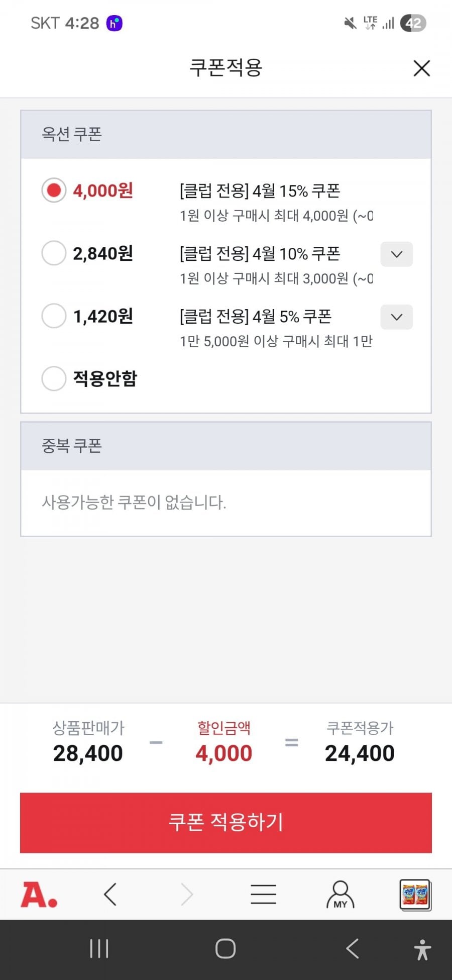452x980 pixels.
Task: Tap the 옵션 쿠폰 section header
Action: 72,134
